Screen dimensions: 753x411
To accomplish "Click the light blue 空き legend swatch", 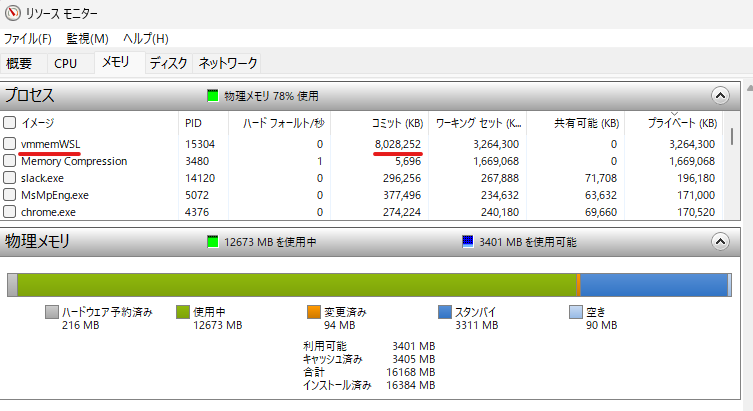I will 576,312.
